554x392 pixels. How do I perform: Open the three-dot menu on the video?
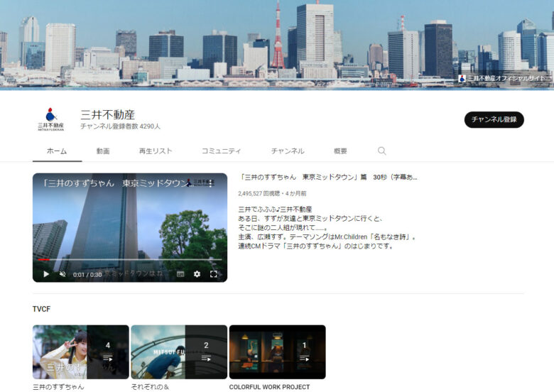[210, 183]
